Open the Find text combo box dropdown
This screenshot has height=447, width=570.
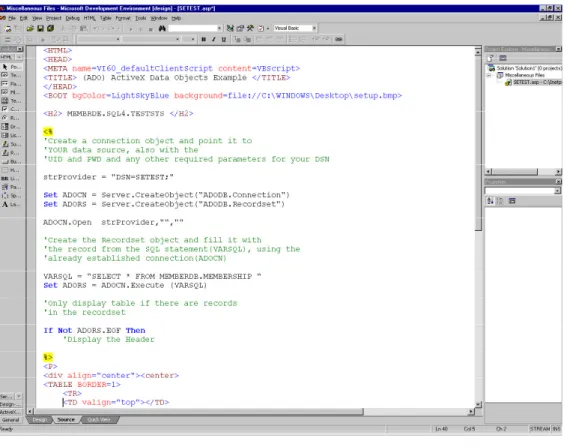tap(219, 28)
